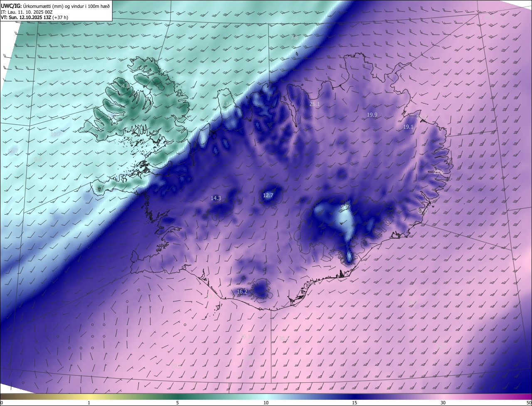The width and height of the screenshot is (532, 406).
Task: Click the 5 label on the colour scale
Action: coord(177,403)
